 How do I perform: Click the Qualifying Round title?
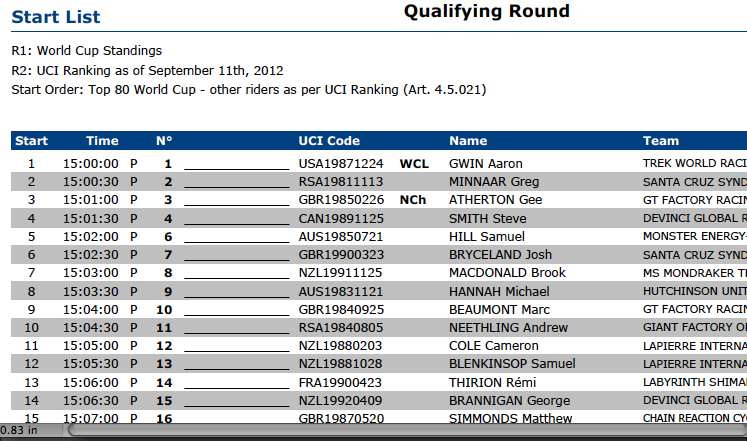coord(486,12)
